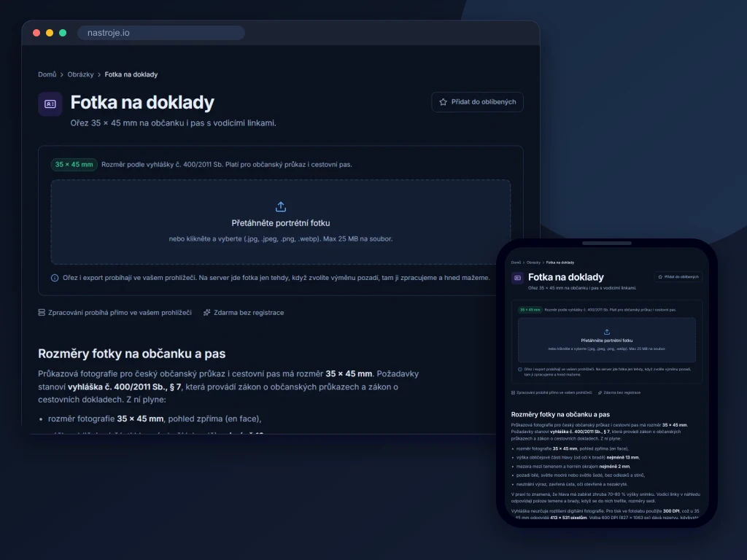Click 'nebo klikněte a vyberte' hint text on desktop
The height and width of the screenshot is (560, 747).
[x=281, y=238]
